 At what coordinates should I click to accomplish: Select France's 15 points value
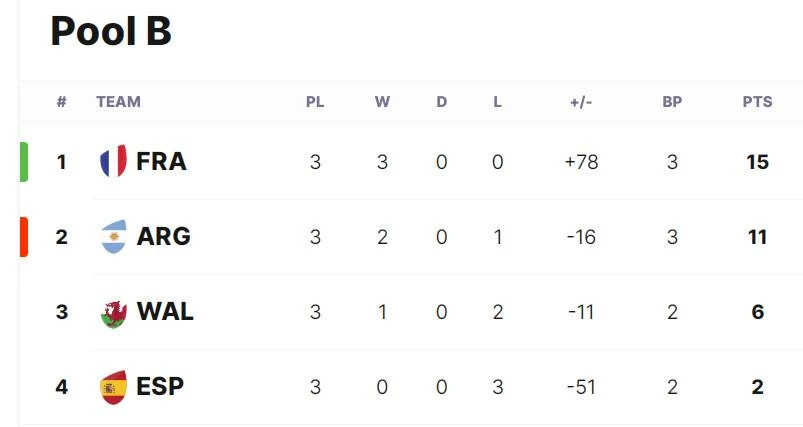click(757, 162)
